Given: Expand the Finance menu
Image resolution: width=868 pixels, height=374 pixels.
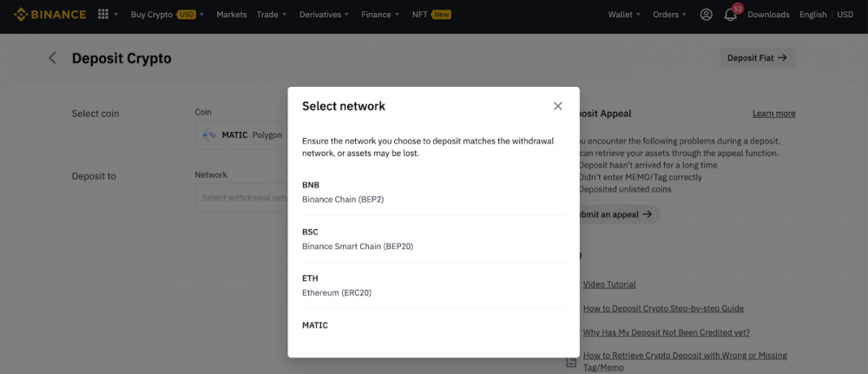Looking at the screenshot, I should click(380, 15).
